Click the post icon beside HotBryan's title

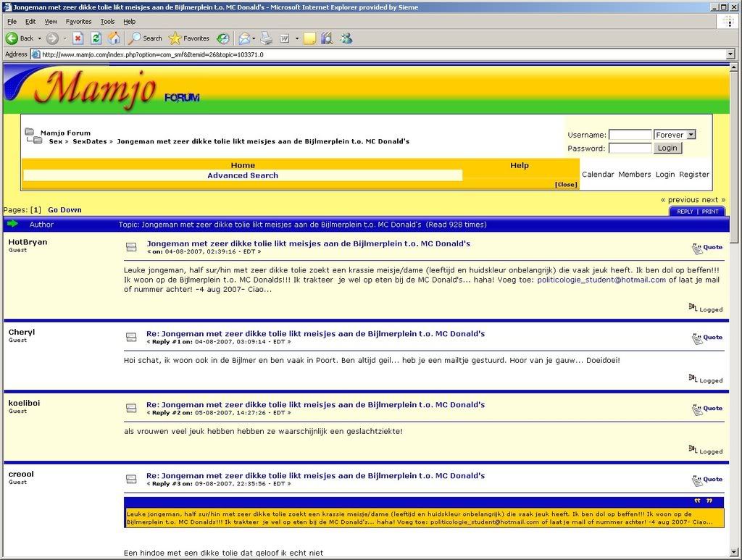(x=131, y=247)
